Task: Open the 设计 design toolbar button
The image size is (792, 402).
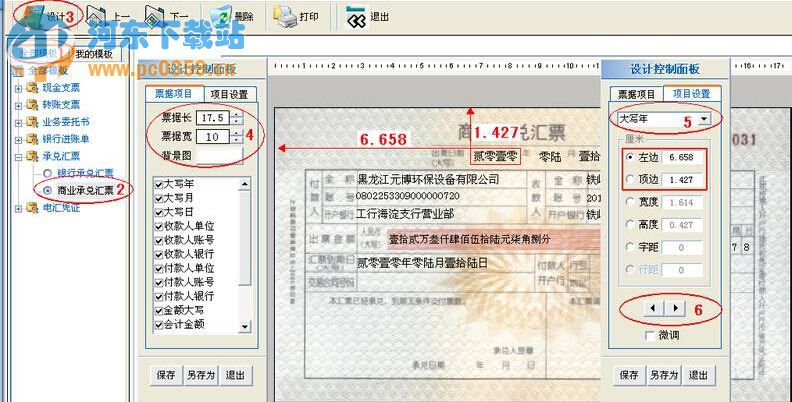Action: click(45, 16)
